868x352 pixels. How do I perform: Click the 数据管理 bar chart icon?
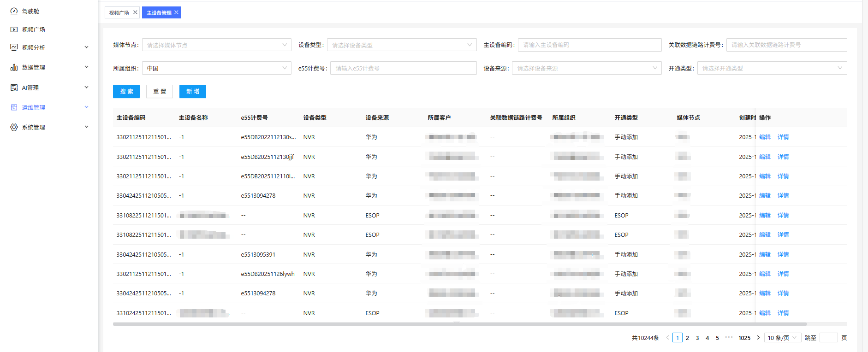[x=14, y=67]
